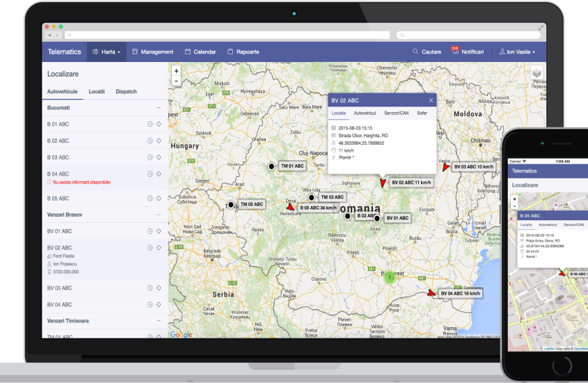Switch to the Locatii tab

pyautogui.click(x=96, y=91)
